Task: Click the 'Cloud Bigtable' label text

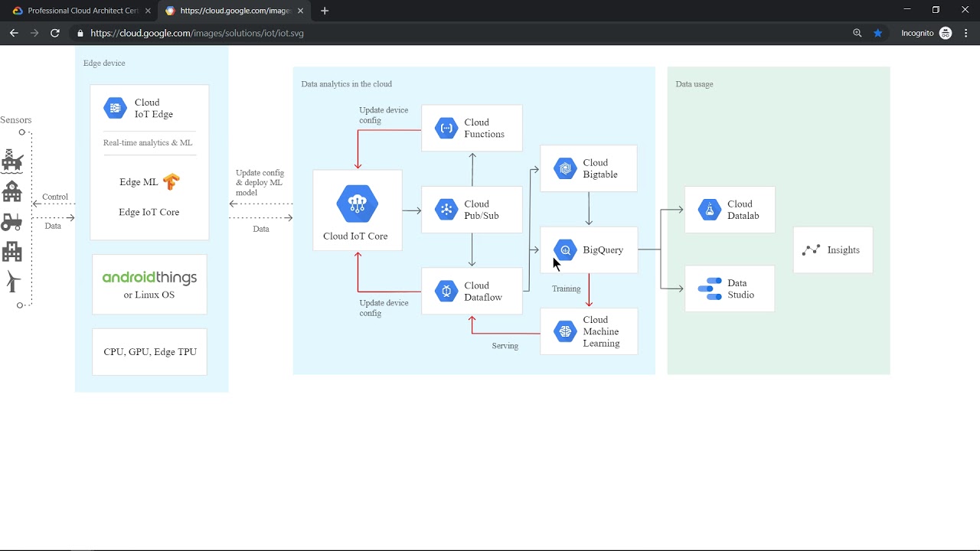Action: coord(600,168)
